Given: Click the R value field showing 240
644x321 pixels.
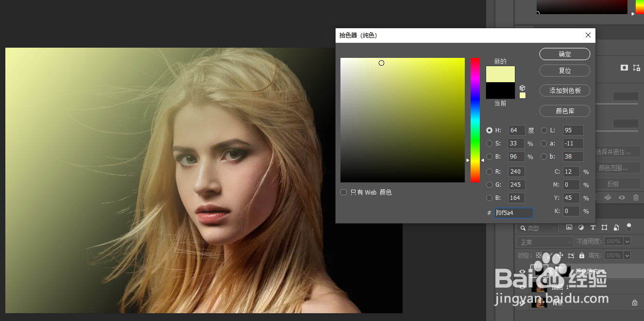Looking at the screenshot, I should tap(517, 172).
